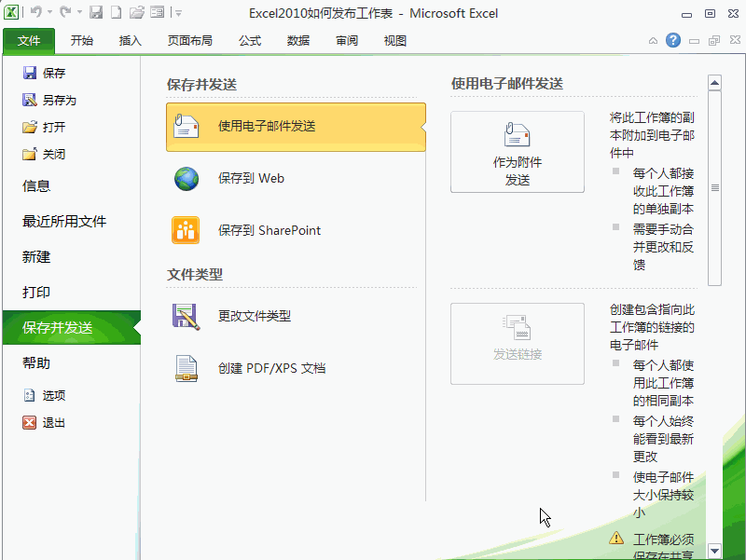Select 使用电子邮件发送 option

pos(296,127)
